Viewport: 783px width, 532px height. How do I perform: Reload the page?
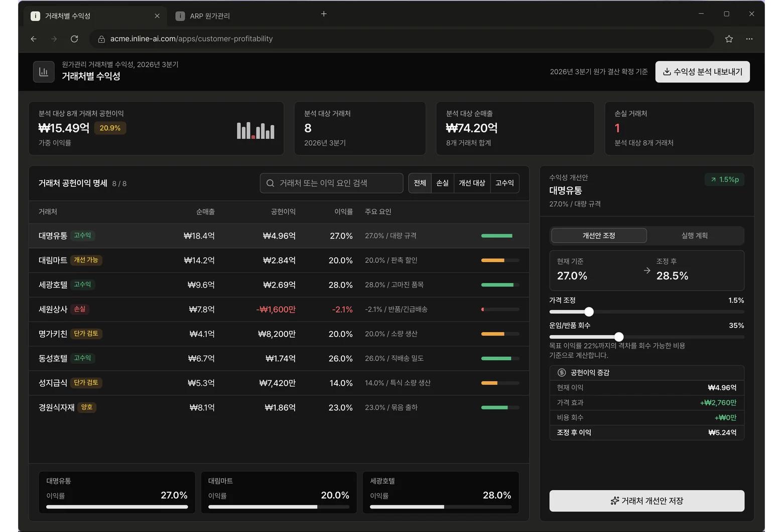pyautogui.click(x=74, y=39)
